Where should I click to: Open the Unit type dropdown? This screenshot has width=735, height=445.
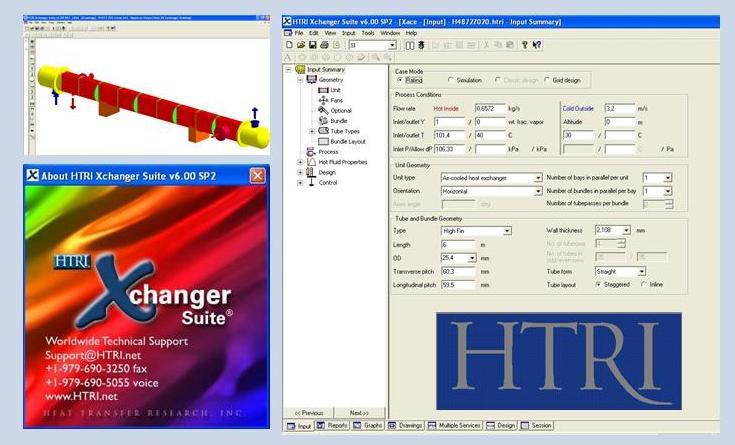pyautogui.click(x=538, y=178)
